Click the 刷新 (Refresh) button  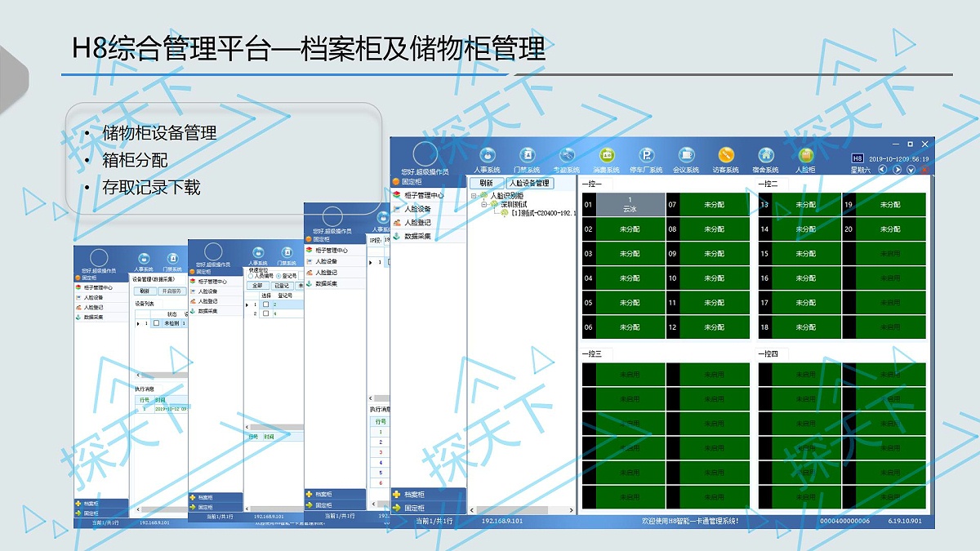tap(488, 184)
